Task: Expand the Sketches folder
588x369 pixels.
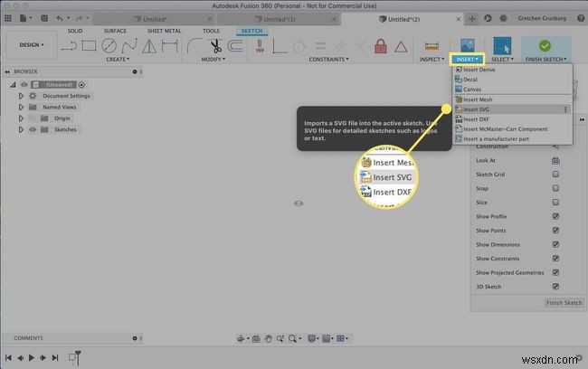Action: coord(21,129)
